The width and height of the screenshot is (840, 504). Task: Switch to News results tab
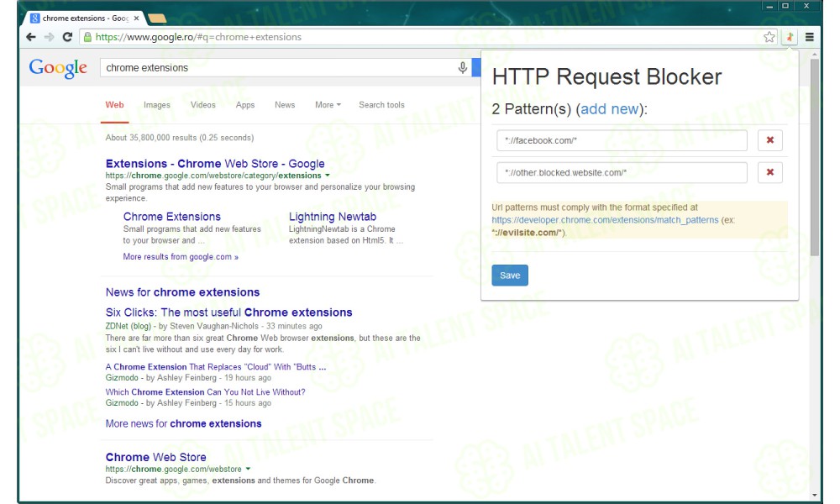pyautogui.click(x=285, y=105)
